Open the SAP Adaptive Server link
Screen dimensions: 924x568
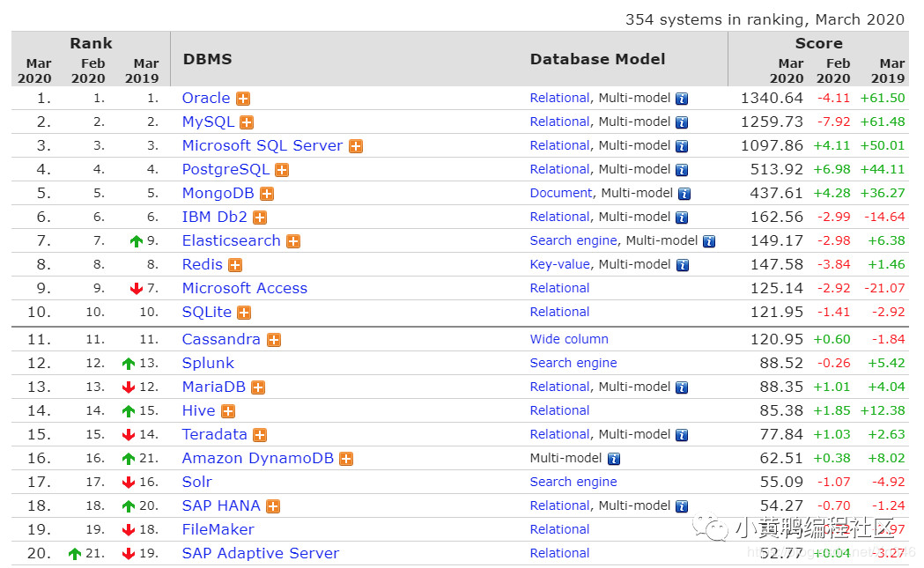point(261,553)
